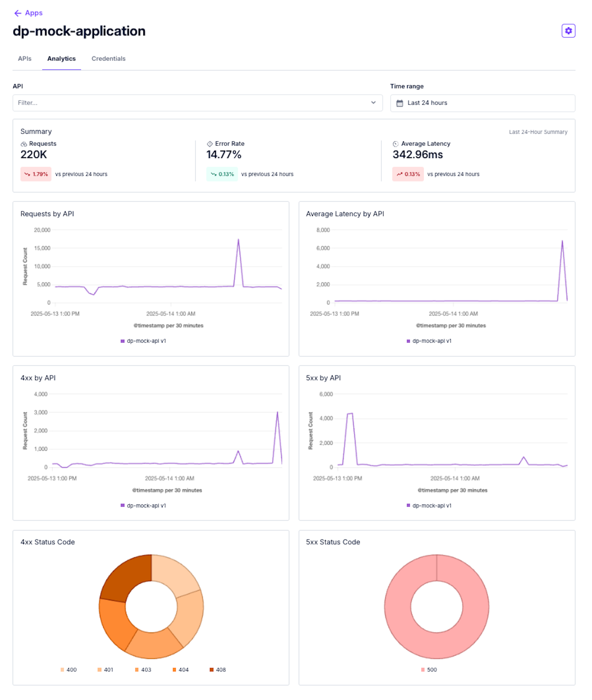Viewport: 592px width, 700px height.
Task: Click the Requests cloud icon in Summary
Action: pos(24,144)
